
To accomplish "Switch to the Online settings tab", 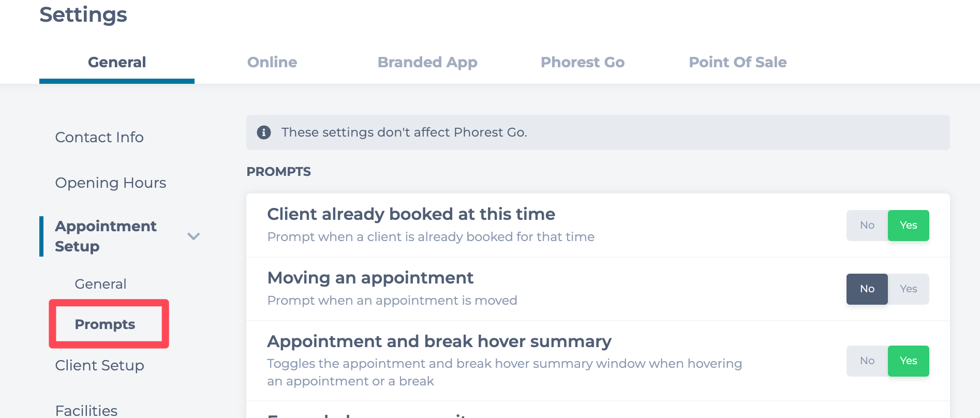I will click(272, 62).
